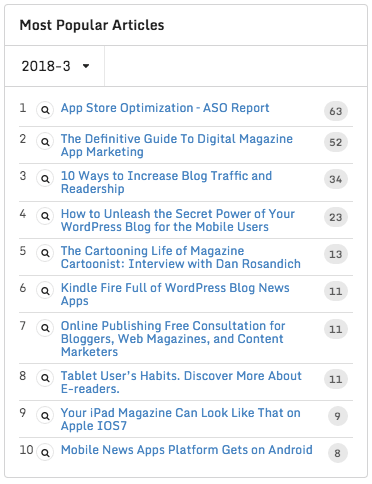Click magnifier icon beside Tablet User's Habits article
Image resolution: width=372 pixels, height=484 pixels.
[45, 378]
